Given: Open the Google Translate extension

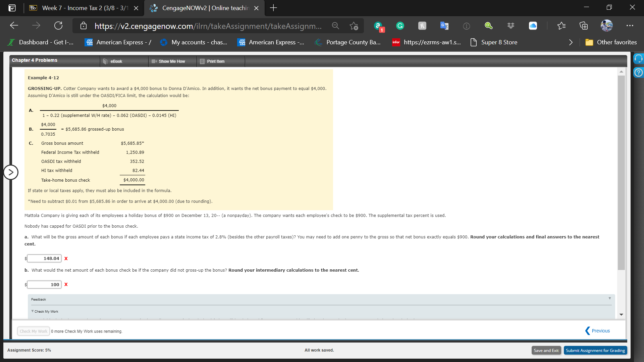Looking at the screenshot, I should pos(444,26).
